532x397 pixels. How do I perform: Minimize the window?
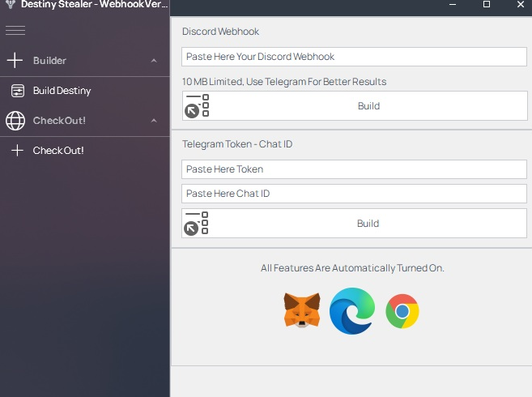(453, 4)
